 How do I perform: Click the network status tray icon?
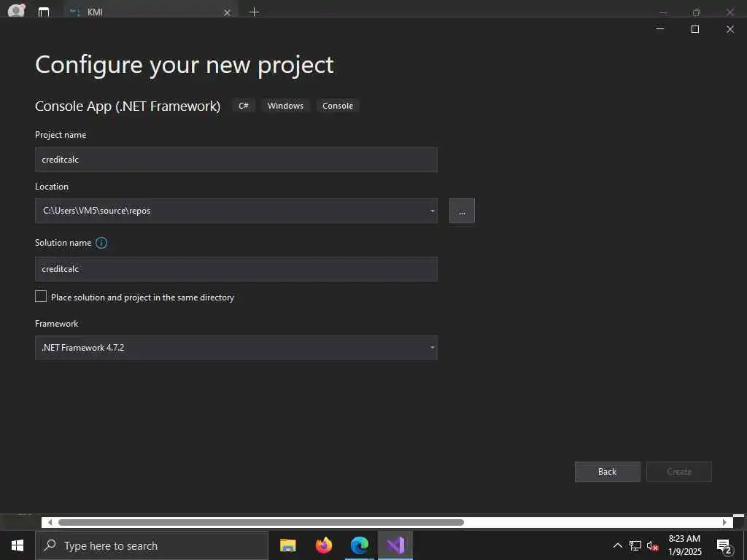(635, 545)
